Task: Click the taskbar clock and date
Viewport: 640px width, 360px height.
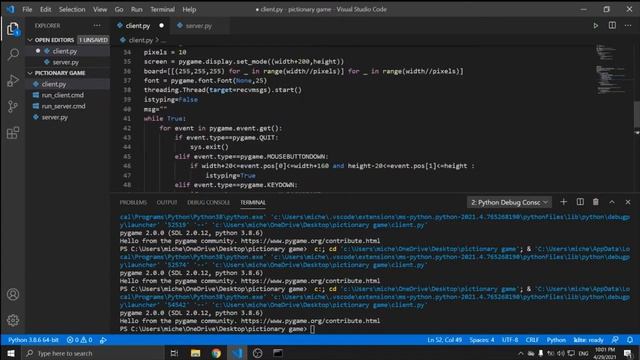Action: pos(605,353)
